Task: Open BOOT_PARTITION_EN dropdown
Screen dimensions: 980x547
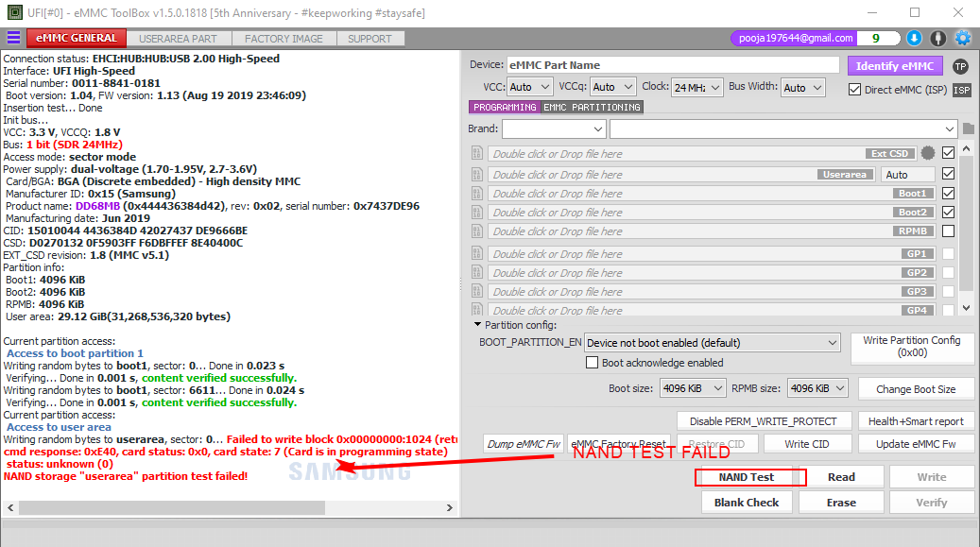Action: [x=712, y=343]
